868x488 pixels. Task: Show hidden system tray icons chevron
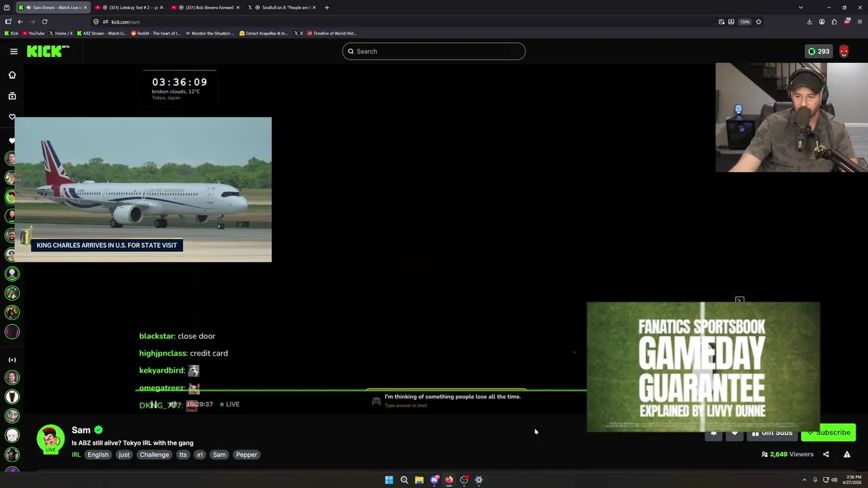click(x=804, y=480)
